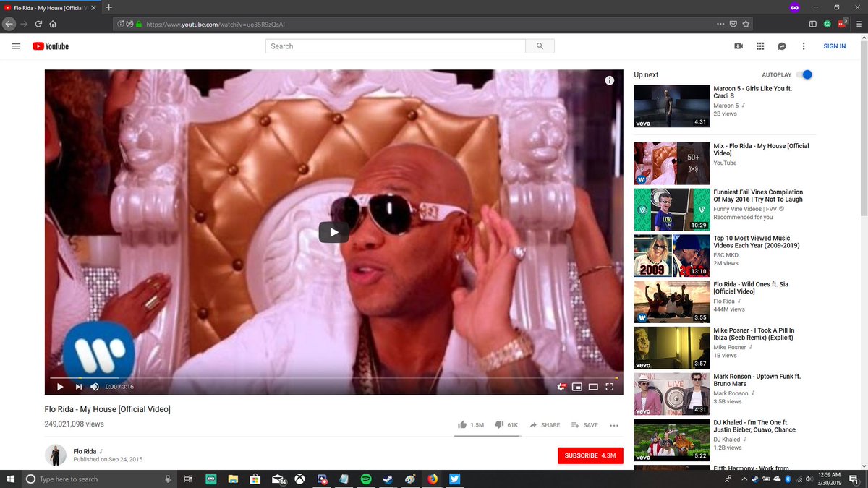868x488 pixels.
Task: Open Steam from the taskbar
Action: tap(388, 479)
